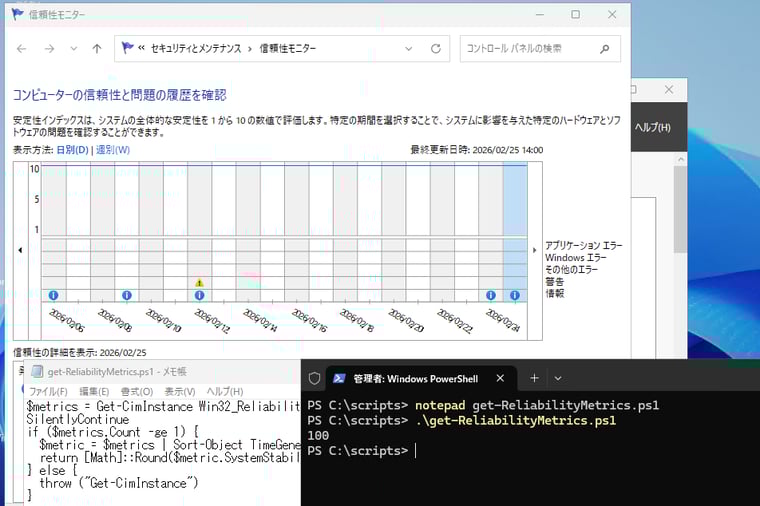Select the info icon on 2026/02/12
Viewport: 760px width, 506px height.
199,295
